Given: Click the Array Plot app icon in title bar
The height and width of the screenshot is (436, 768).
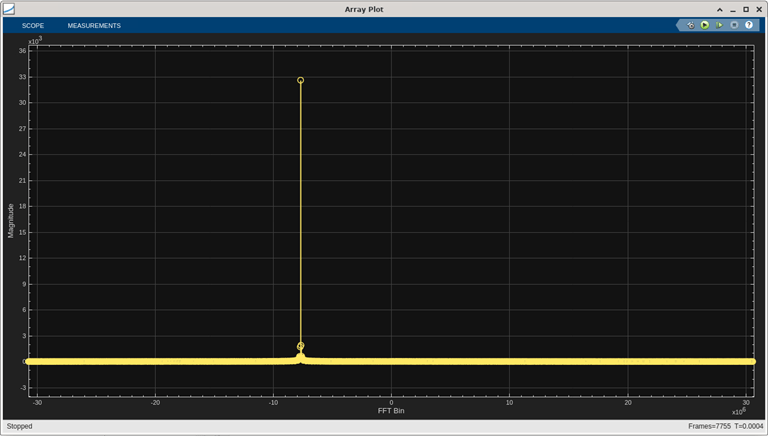Looking at the screenshot, I should (x=9, y=8).
